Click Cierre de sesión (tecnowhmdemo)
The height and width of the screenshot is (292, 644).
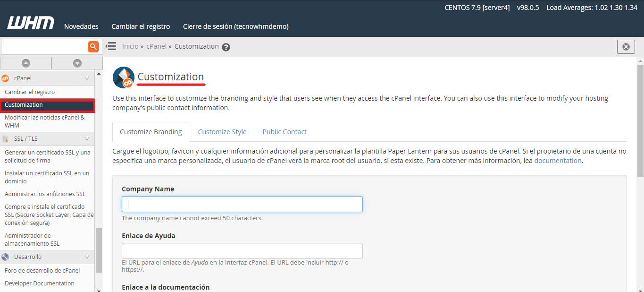(x=235, y=26)
